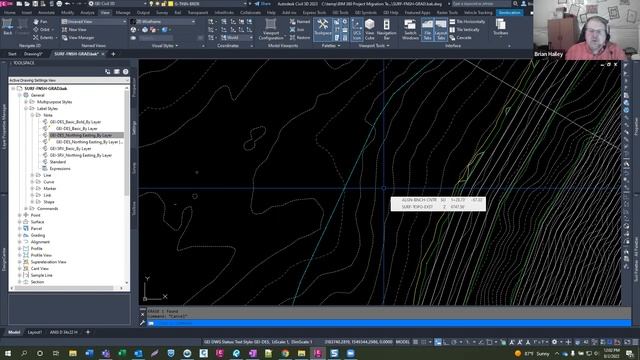Image resolution: width=640 pixels, height=360 pixels.
Task: Open the View Manager
Action: [78, 38]
